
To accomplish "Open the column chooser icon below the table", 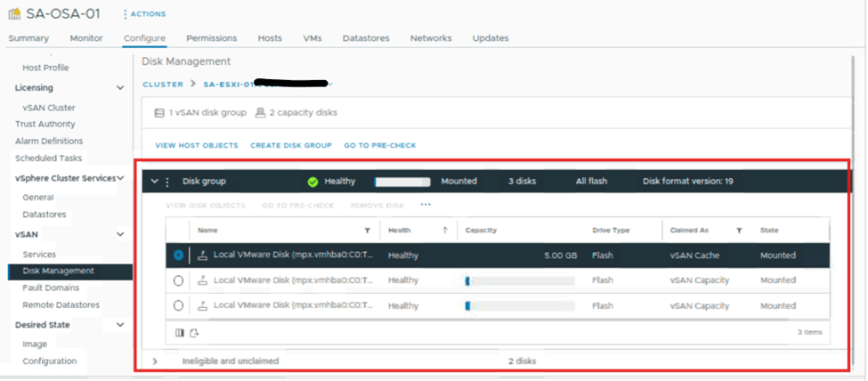I will point(181,332).
